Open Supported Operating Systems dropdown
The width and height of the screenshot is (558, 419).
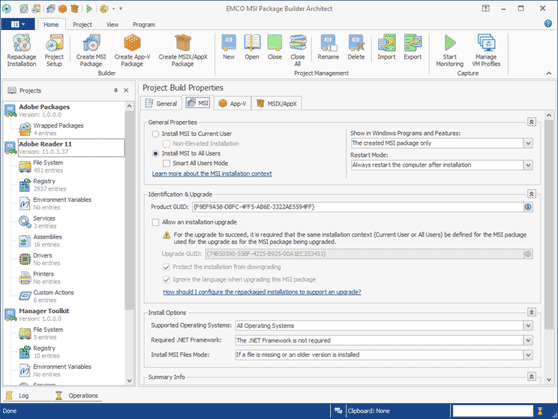pos(528,326)
